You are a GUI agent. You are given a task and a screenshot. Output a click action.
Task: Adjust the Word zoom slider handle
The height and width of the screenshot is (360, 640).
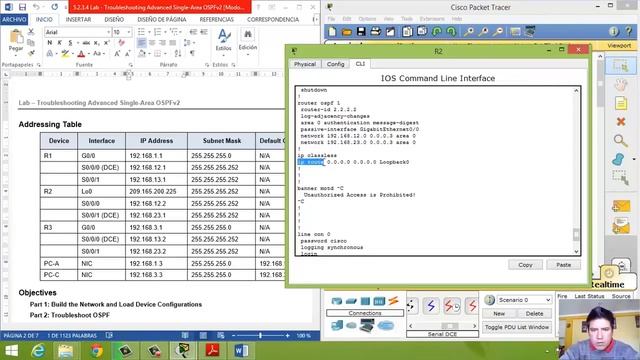pos(260,336)
